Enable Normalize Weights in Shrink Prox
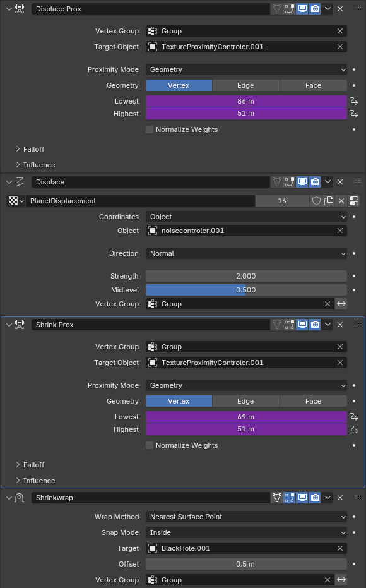366x588 pixels. tap(150, 445)
